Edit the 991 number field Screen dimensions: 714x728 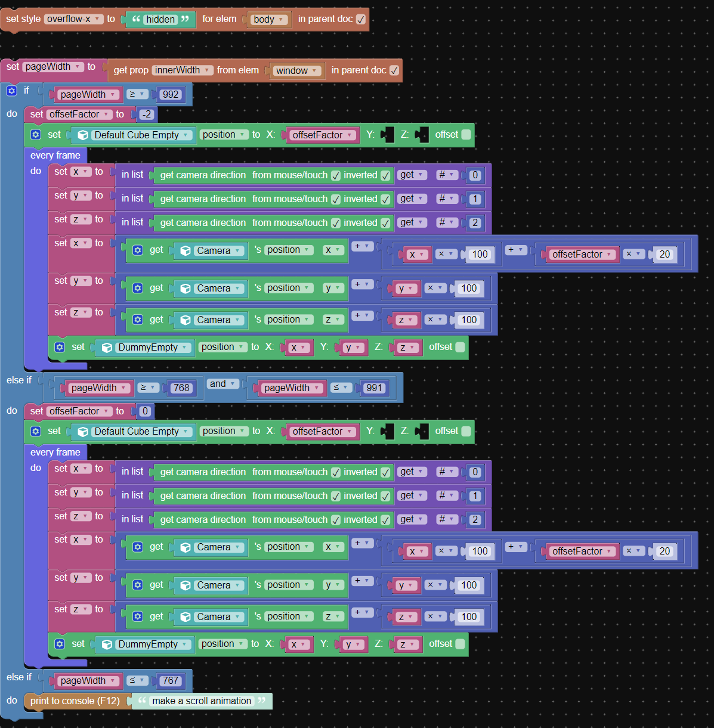tap(374, 388)
